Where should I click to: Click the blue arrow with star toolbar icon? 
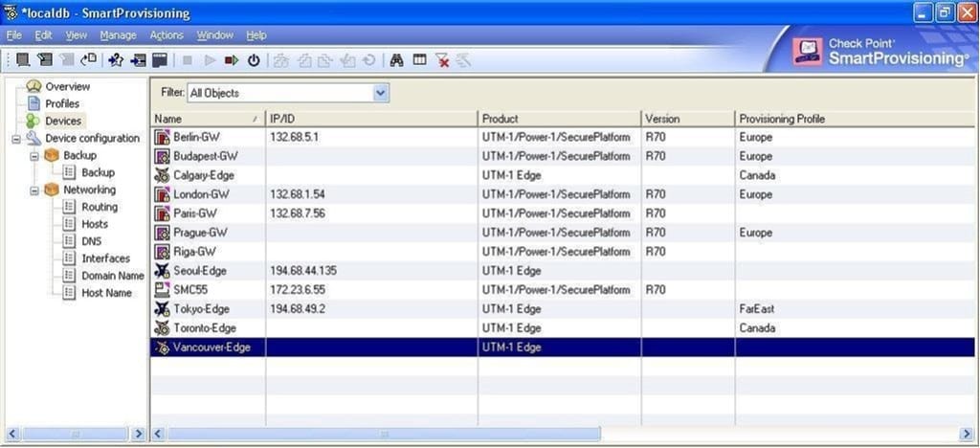(x=116, y=60)
